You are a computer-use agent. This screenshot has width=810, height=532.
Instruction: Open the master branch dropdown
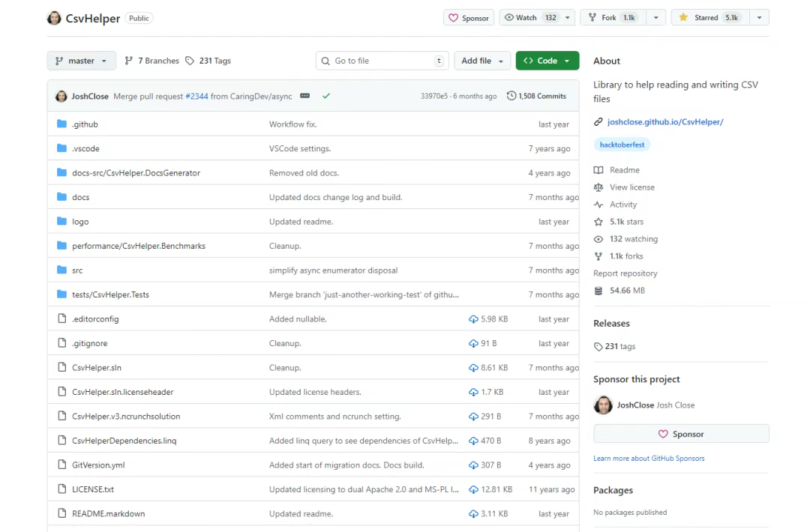[x=82, y=61]
